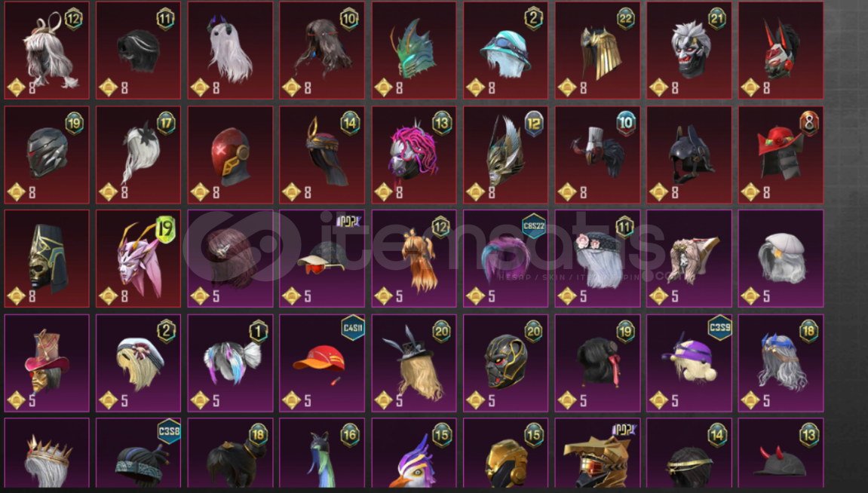Select the golden fringe helmet with badge 22
The image size is (868, 493).
click(597, 51)
